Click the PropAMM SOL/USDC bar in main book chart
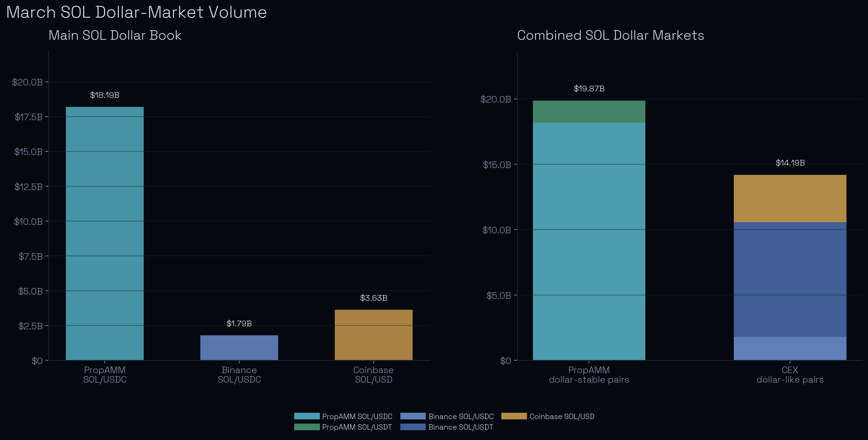The height and width of the screenshot is (440, 868). click(105, 233)
